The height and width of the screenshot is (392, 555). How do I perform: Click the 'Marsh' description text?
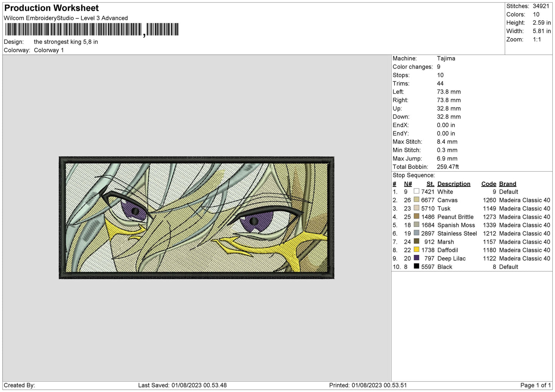coord(446,242)
